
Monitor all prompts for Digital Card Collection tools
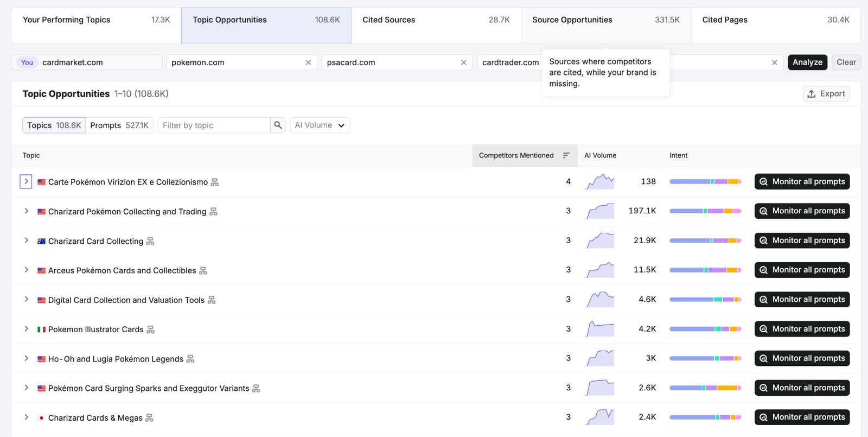click(802, 299)
